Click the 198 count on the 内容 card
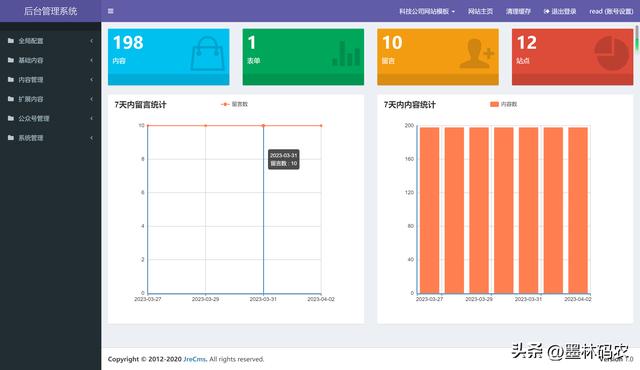The height and width of the screenshot is (370, 640). tap(128, 42)
